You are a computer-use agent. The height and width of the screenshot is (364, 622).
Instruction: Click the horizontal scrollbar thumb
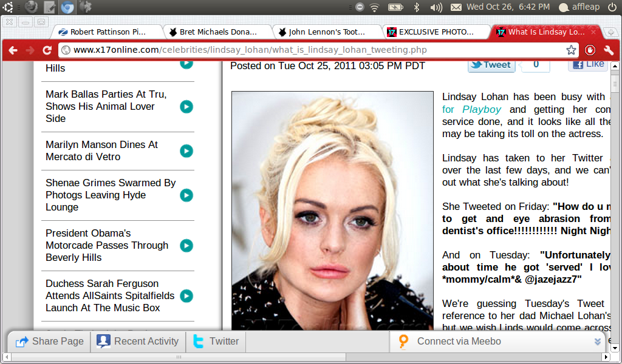coord(179,357)
